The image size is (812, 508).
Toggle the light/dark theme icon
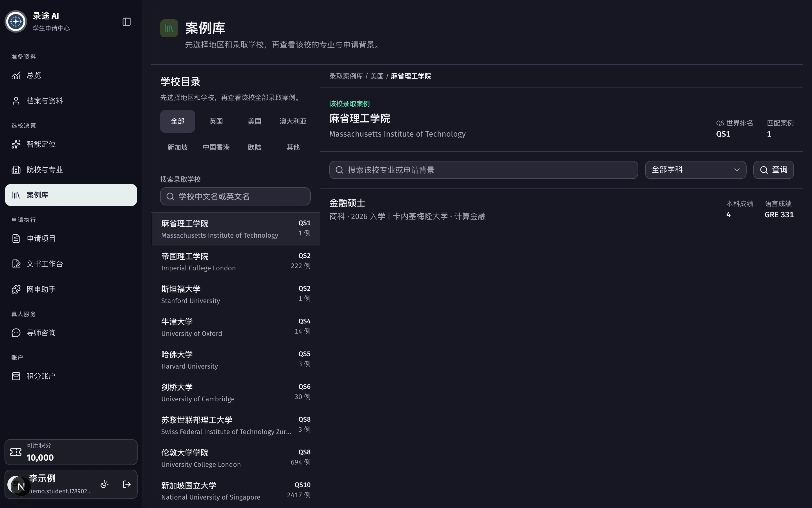(x=104, y=485)
